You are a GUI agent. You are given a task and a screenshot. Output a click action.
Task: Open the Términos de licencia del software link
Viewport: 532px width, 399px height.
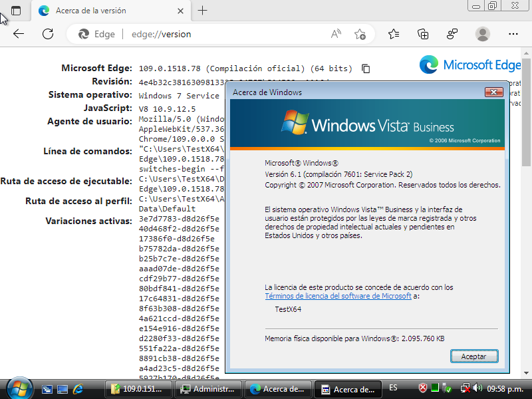338,296
